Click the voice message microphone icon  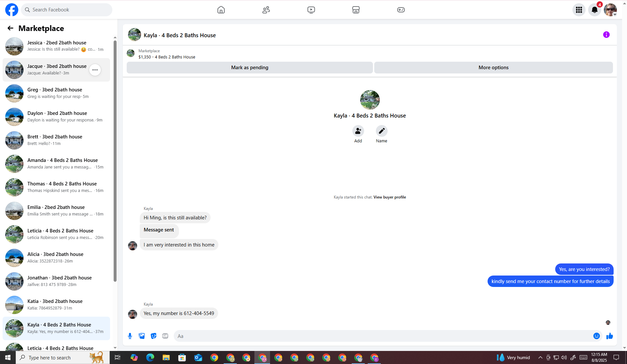(130, 336)
